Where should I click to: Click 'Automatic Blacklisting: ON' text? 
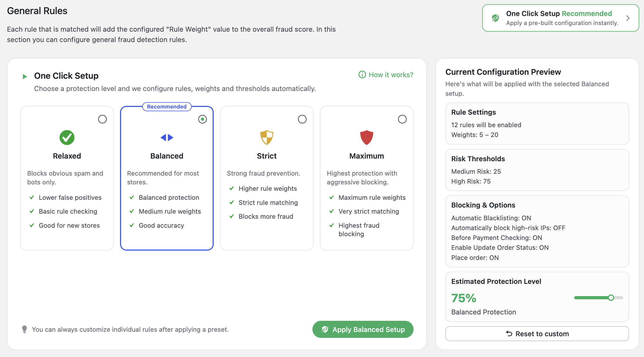491,218
